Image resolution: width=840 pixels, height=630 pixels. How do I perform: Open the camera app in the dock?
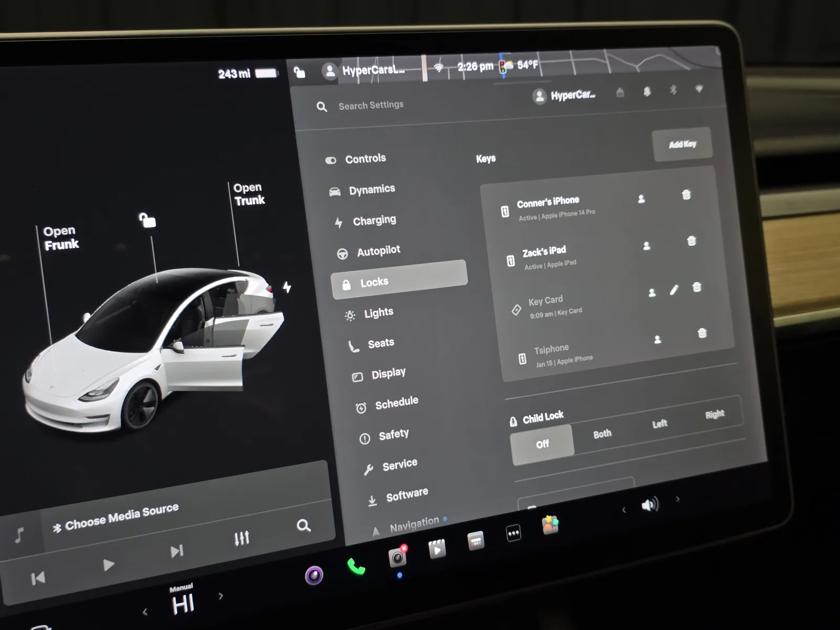(397, 557)
